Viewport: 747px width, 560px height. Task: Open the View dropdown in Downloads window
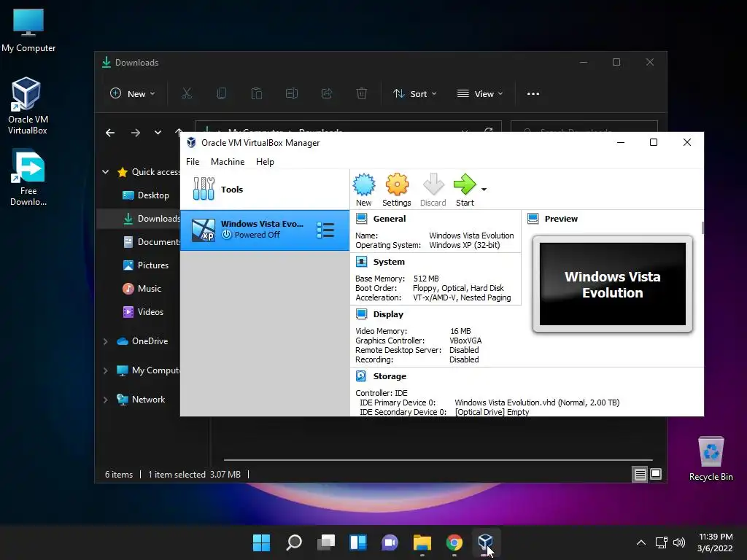click(x=480, y=94)
